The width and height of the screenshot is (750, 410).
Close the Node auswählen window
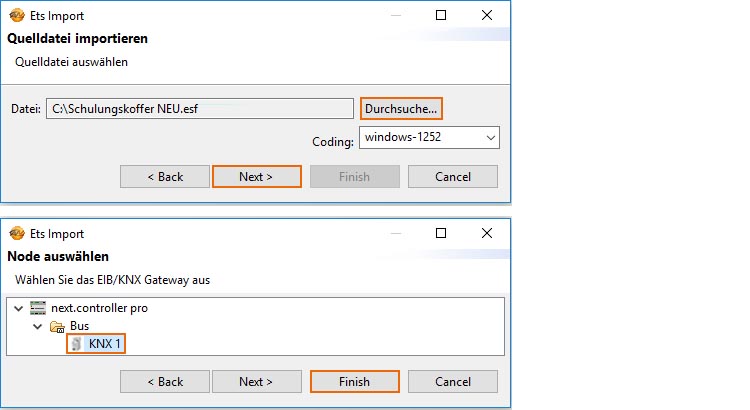tap(486, 233)
